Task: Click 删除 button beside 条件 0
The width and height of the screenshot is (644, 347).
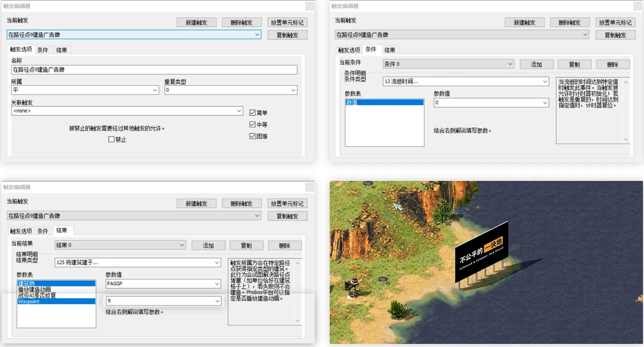Action: point(612,64)
